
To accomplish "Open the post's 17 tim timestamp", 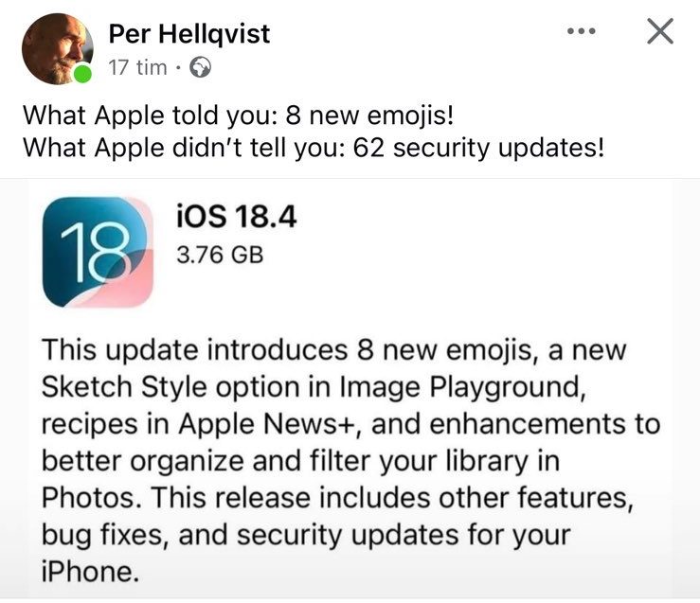I will pos(138,68).
